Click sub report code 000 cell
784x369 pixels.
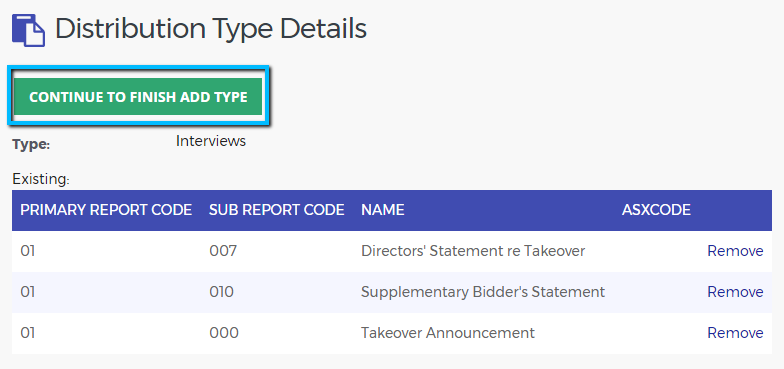(224, 332)
